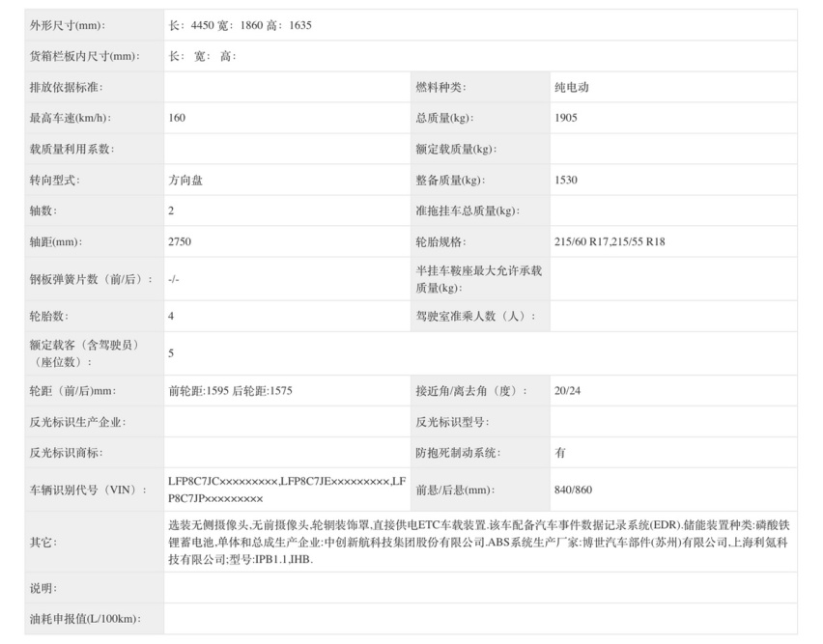
Task: Select the 整备质量(kg) label
Action: pyautogui.click(x=450, y=180)
